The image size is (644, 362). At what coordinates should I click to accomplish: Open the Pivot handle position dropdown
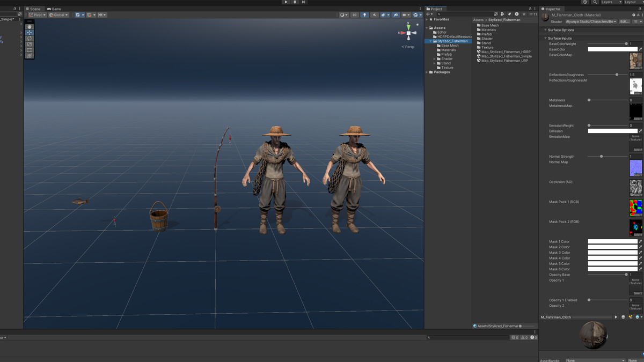point(38,15)
